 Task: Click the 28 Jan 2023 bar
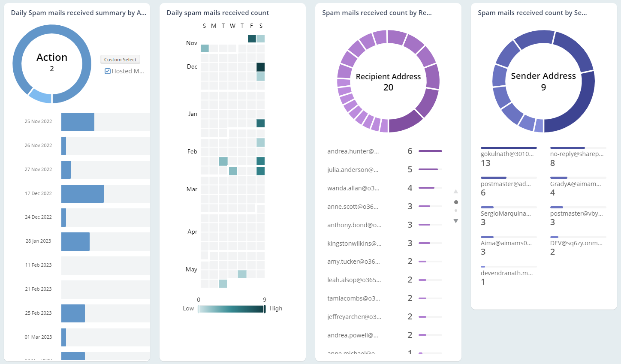pyautogui.click(x=75, y=241)
